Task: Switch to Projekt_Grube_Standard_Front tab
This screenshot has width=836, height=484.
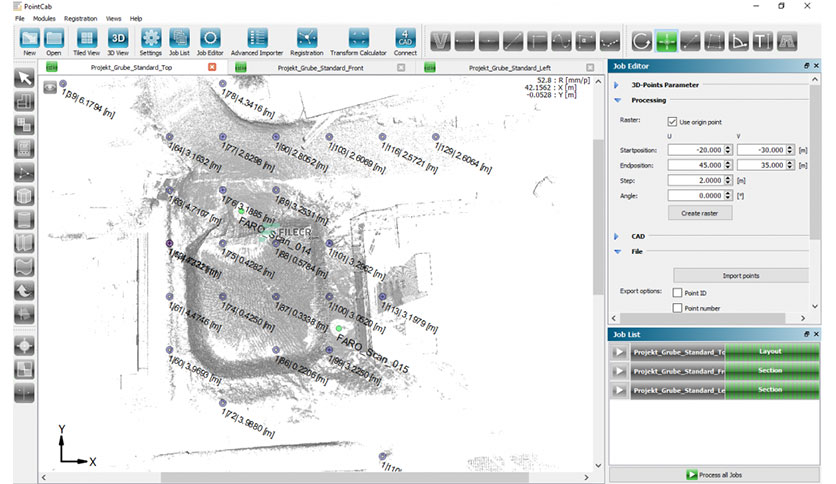Action: point(320,68)
